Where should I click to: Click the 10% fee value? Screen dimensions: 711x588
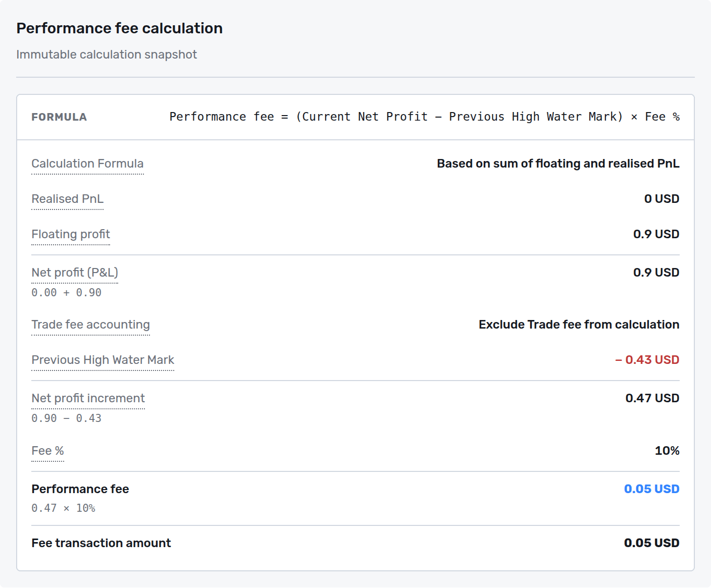(x=667, y=451)
